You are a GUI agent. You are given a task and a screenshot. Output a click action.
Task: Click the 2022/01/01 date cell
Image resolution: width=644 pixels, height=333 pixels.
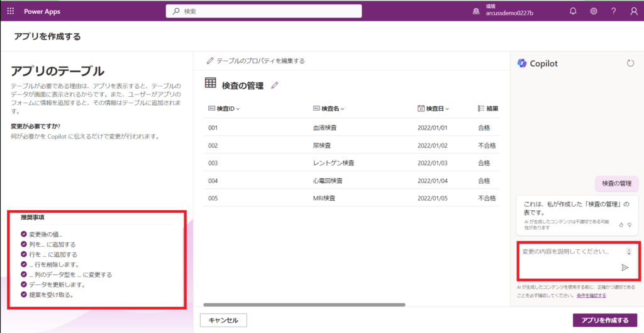tap(433, 128)
